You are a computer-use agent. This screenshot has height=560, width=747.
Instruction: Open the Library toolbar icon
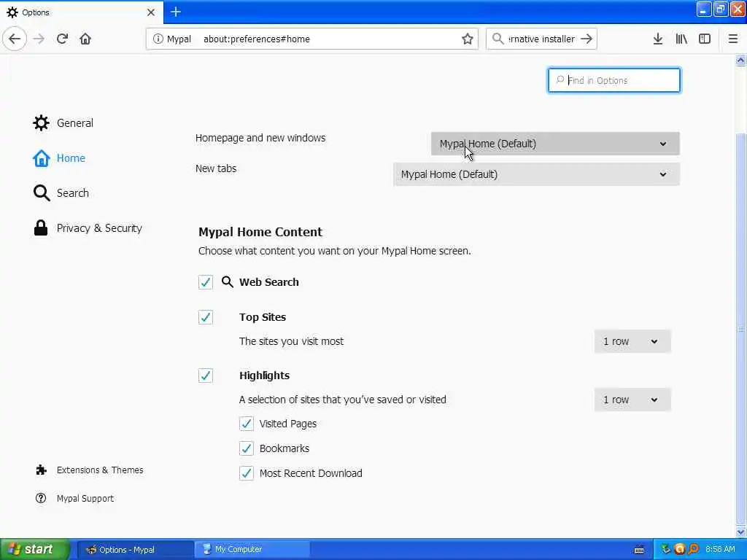[x=681, y=39]
